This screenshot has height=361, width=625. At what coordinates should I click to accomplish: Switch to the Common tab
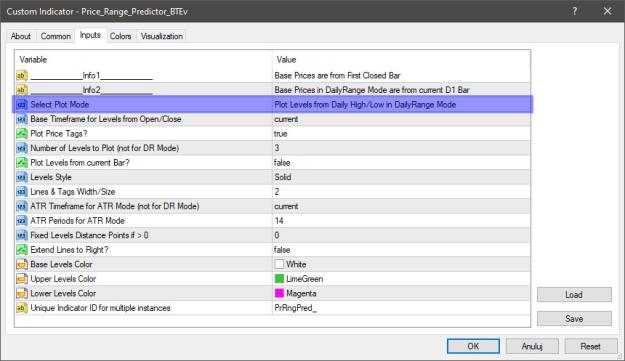56,36
